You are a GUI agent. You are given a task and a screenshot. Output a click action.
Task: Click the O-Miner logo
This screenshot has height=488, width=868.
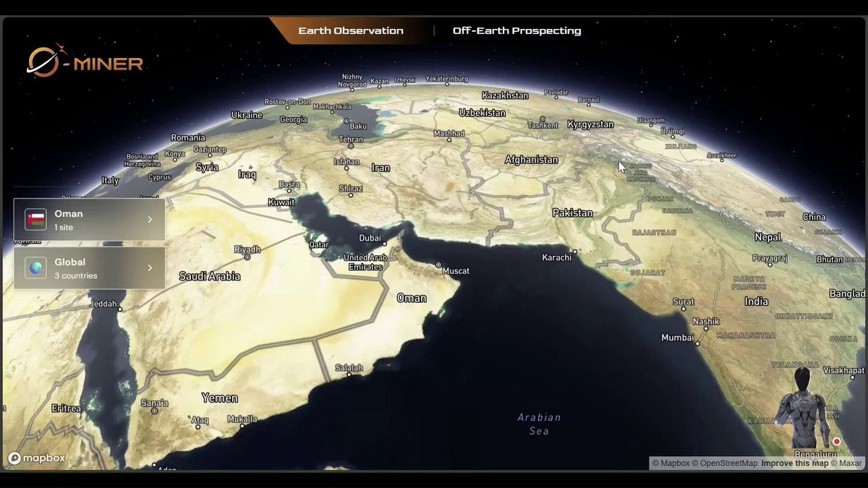[x=85, y=61]
